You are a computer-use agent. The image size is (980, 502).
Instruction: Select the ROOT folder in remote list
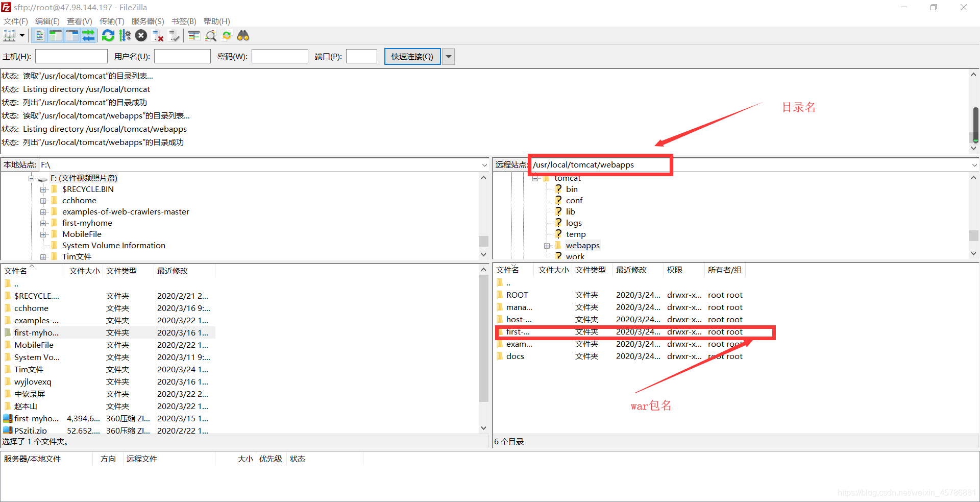(620, 295)
